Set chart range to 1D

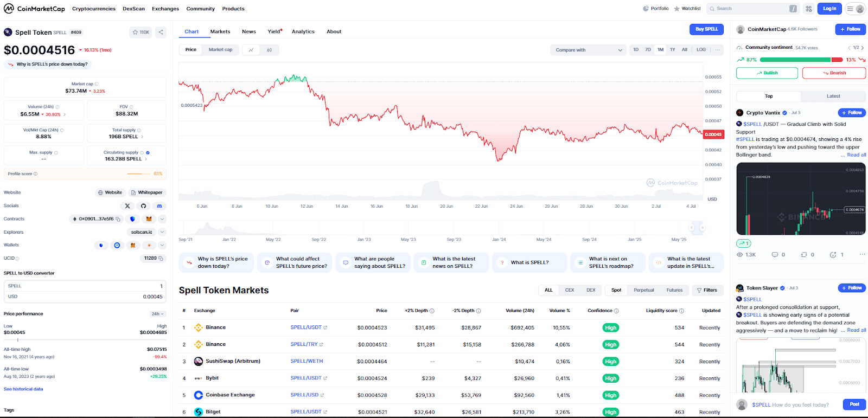coord(636,50)
